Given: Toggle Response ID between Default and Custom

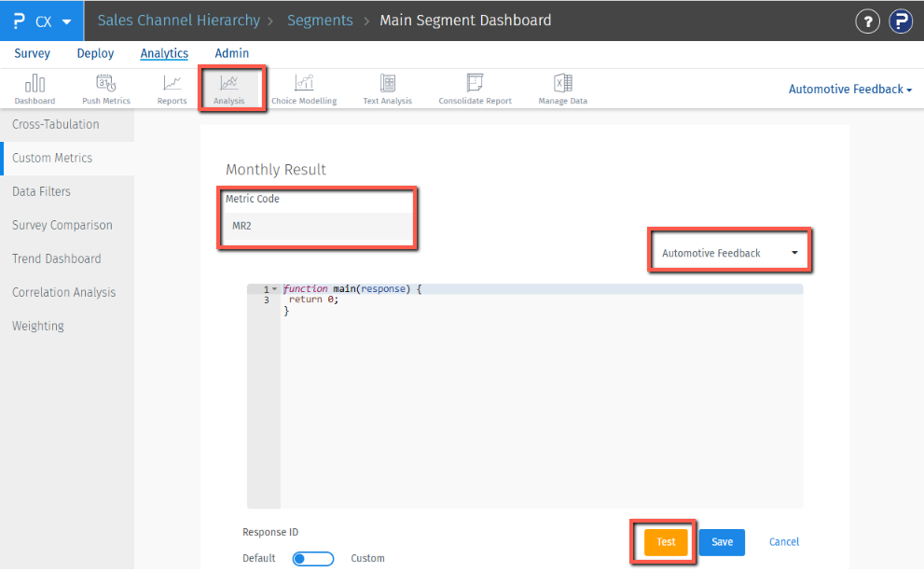Looking at the screenshot, I should tap(313, 558).
